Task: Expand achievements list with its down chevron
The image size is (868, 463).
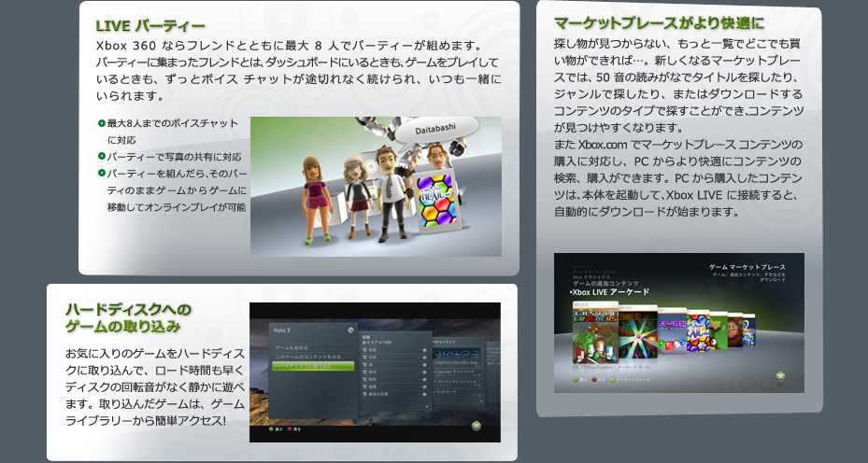Action: [x=427, y=406]
